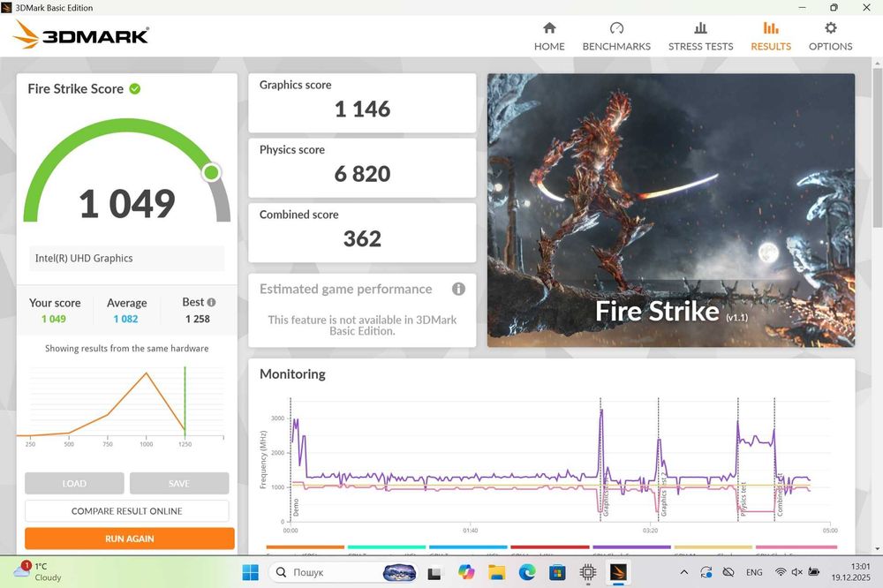Open the CPU chip app in the taskbar

(x=588, y=572)
